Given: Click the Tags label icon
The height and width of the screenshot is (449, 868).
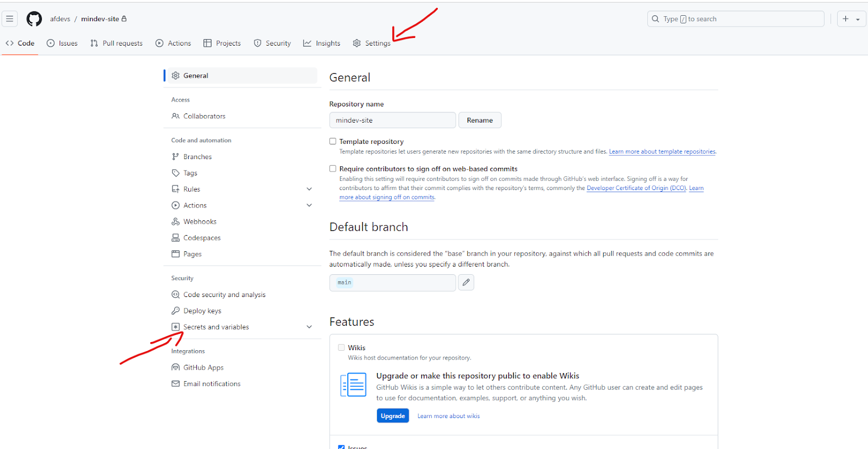Looking at the screenshot, I should [x=175, y=173].
